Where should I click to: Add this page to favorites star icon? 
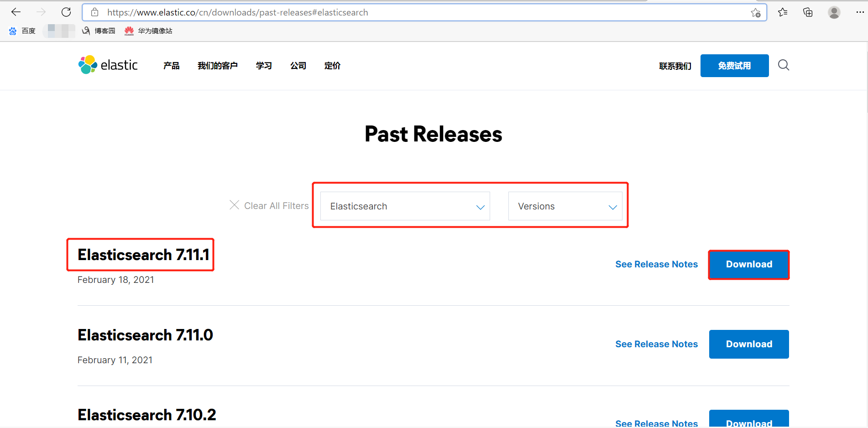pos(756,13)
